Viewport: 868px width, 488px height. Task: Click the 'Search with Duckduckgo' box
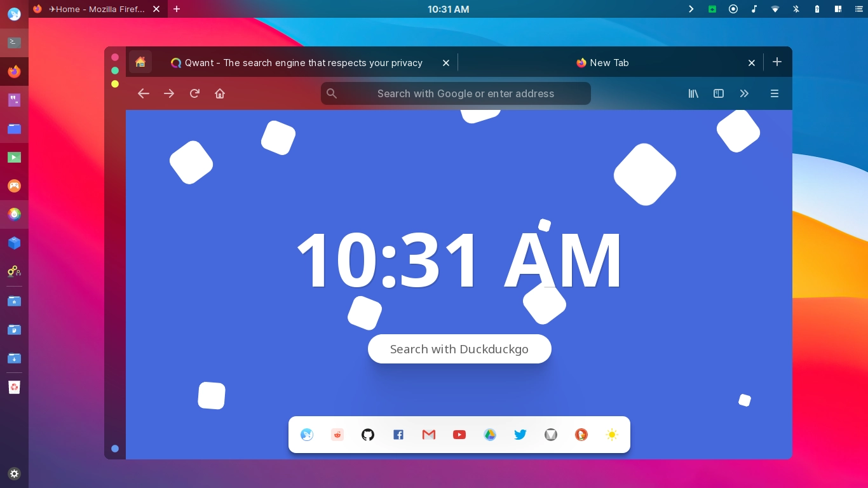(x=459, y=349)
